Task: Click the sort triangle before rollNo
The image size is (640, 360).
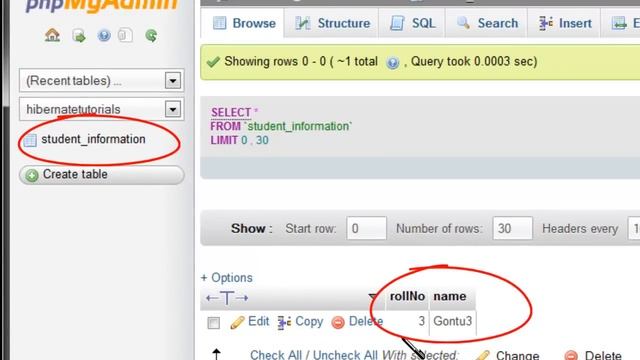Action: [372, 296]
